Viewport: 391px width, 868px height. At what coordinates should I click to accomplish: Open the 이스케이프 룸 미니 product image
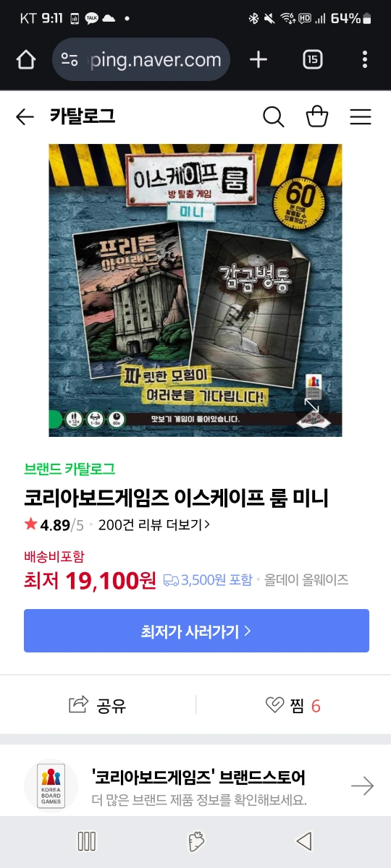pos(195,290)
